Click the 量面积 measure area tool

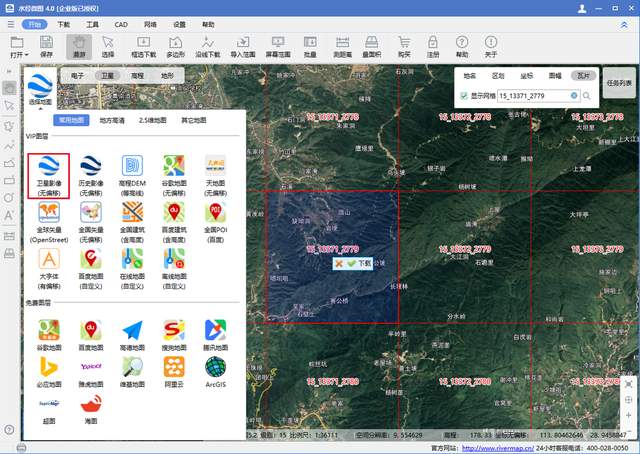coord(371,47)
